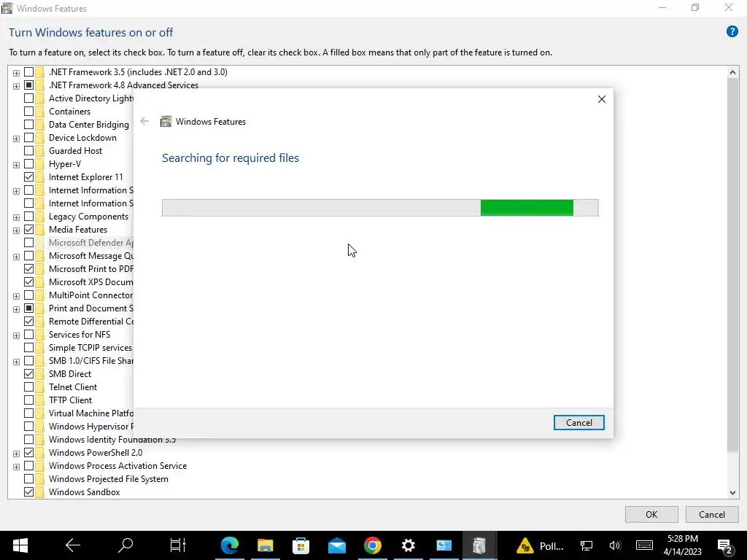Select Guarded Host feature row
The height and width of the screenshot is (560, 747).
coord(75,151)
